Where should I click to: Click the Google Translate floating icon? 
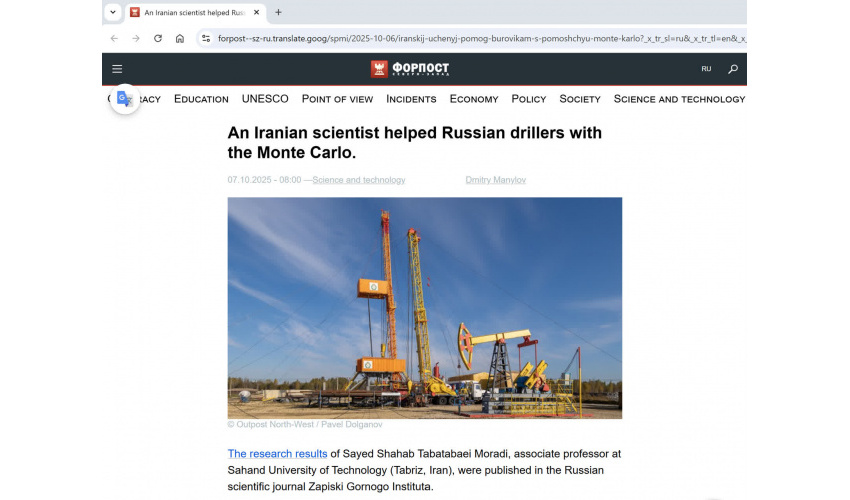point(125,99)
